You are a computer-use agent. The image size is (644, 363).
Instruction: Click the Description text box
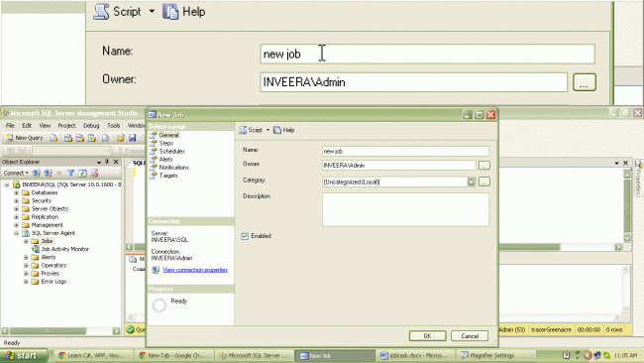coord(406,209)
